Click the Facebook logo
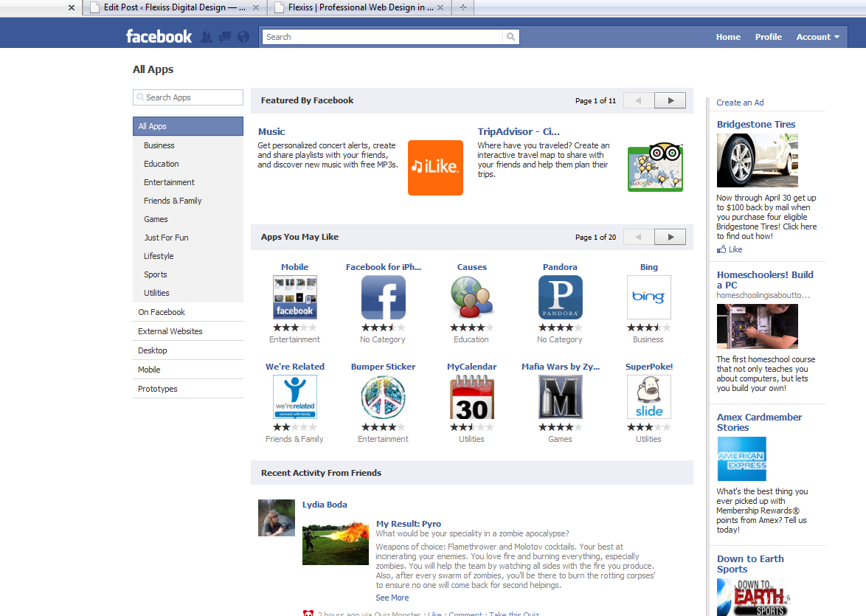 159,36
